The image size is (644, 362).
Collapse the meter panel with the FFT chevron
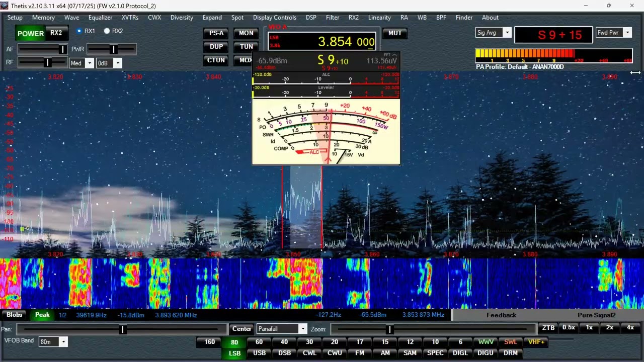395,56
